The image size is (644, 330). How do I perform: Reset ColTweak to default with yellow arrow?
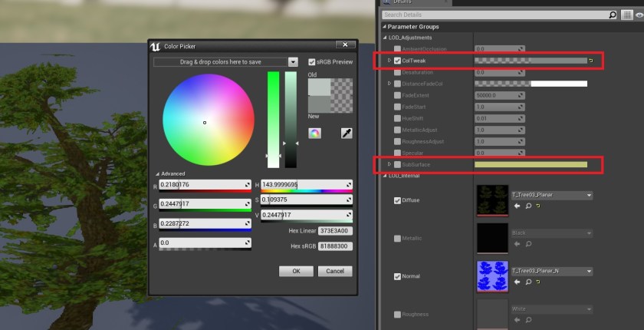[590, 60]
